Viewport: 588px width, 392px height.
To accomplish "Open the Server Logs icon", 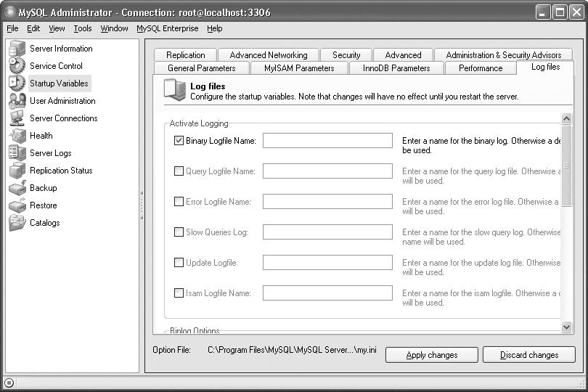I will [17, 153].
